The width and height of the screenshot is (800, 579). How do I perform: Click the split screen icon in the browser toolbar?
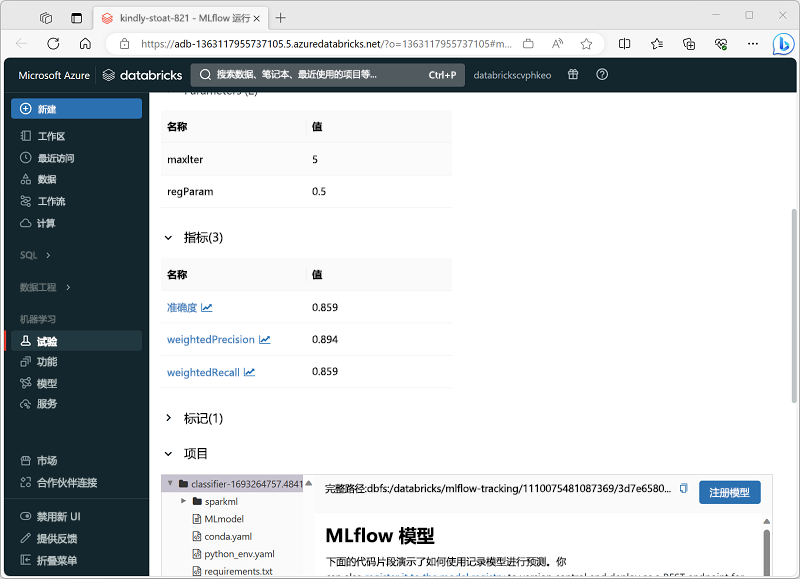(624, 44)
